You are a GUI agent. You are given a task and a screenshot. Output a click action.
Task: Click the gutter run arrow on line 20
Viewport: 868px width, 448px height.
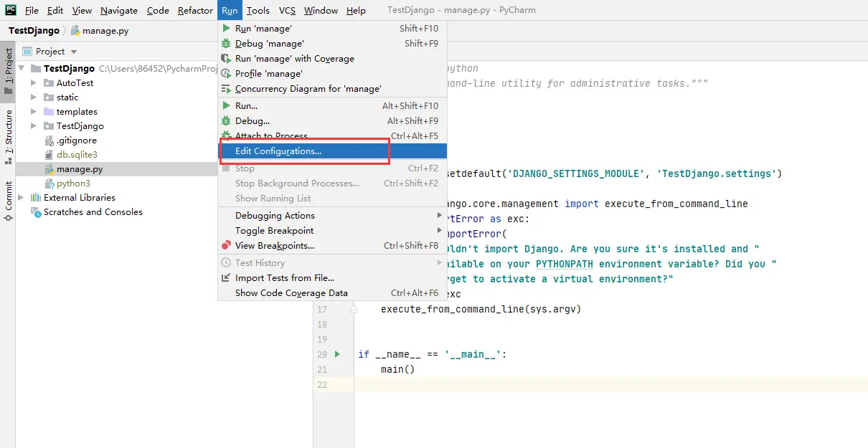tap(337, 354)
